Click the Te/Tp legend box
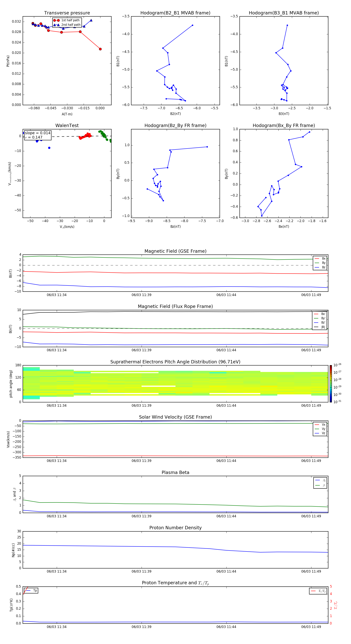The image size is (351, 644). pos(318,591)
